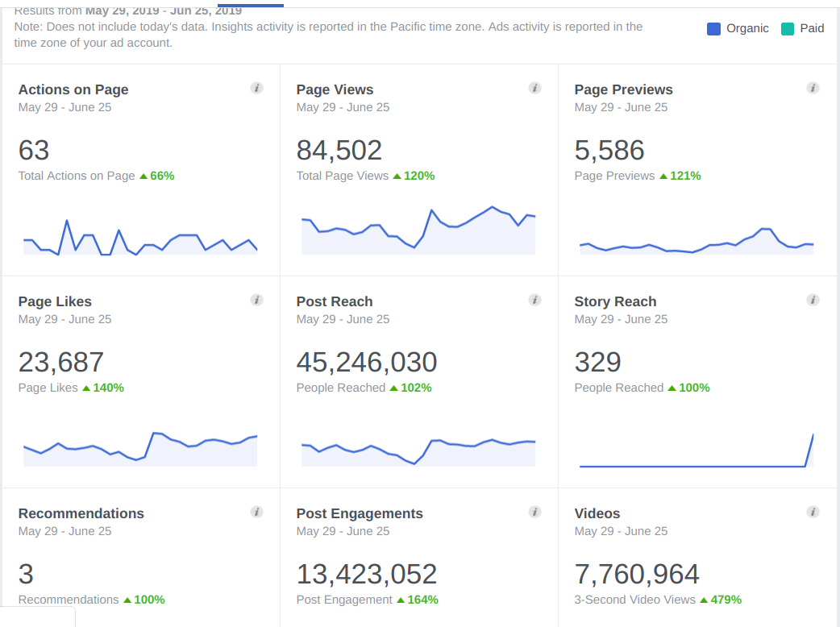Click the green Paid legend swatch
Screen dimensions: 840x627
788,29
